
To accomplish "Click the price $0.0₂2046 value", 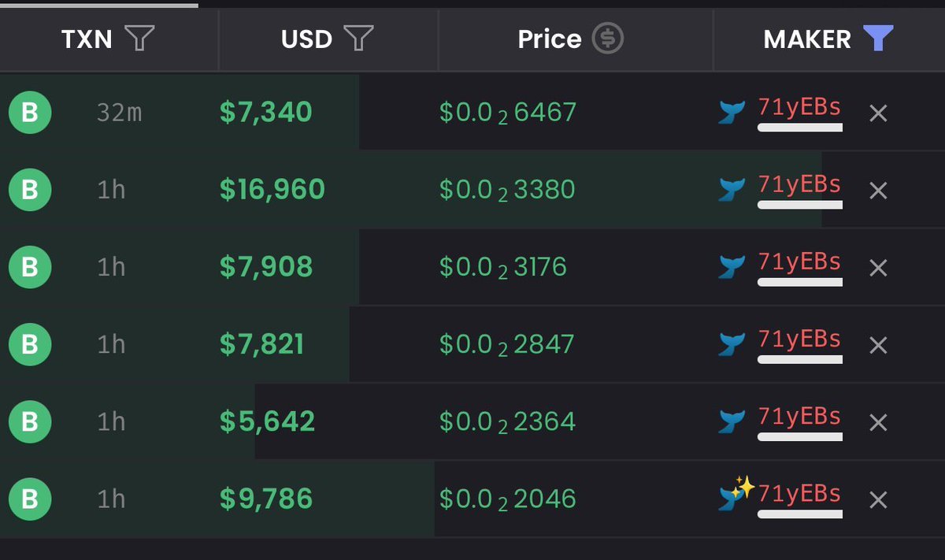I will [x=508, y=499].
